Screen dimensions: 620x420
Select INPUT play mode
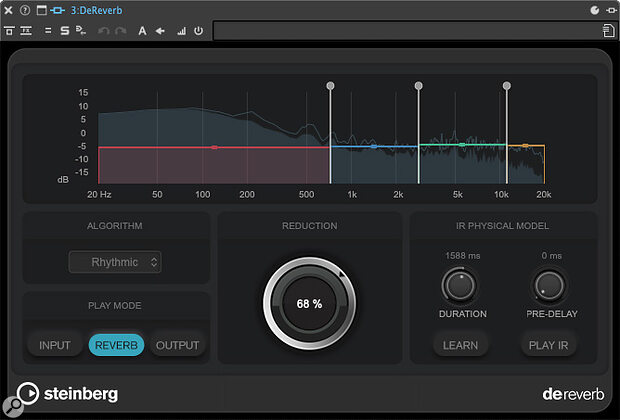[55, 345]
